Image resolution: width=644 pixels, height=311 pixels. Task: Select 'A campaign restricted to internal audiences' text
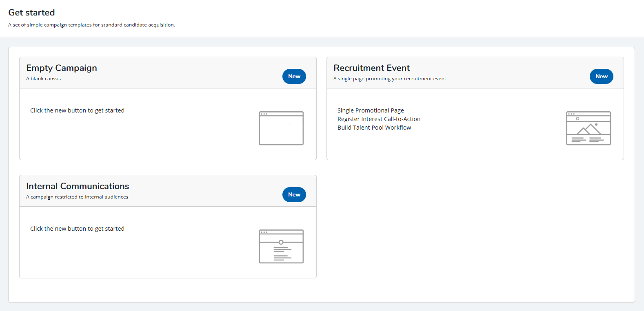(x=77, y=197)
